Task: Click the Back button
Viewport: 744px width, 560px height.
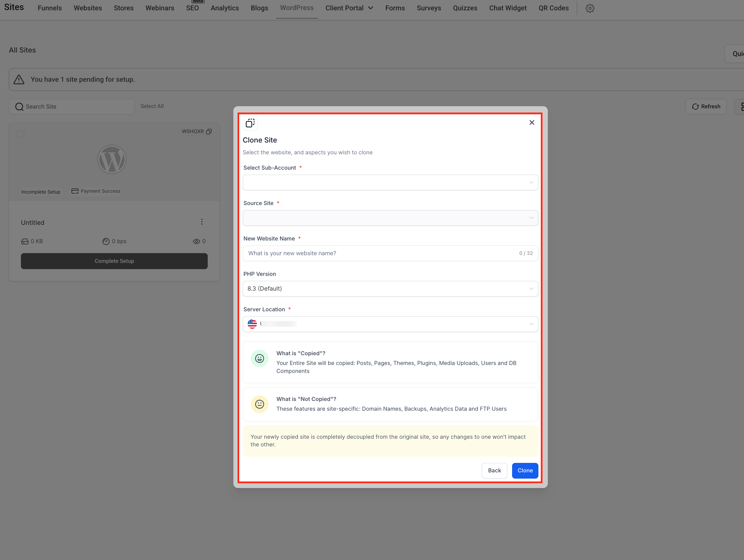Action: (494, 471)
